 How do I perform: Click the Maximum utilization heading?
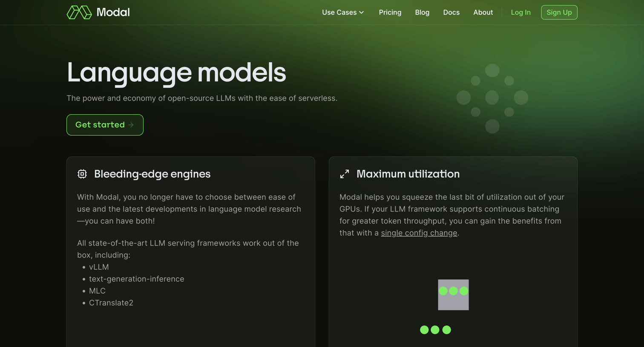point(408,174)
